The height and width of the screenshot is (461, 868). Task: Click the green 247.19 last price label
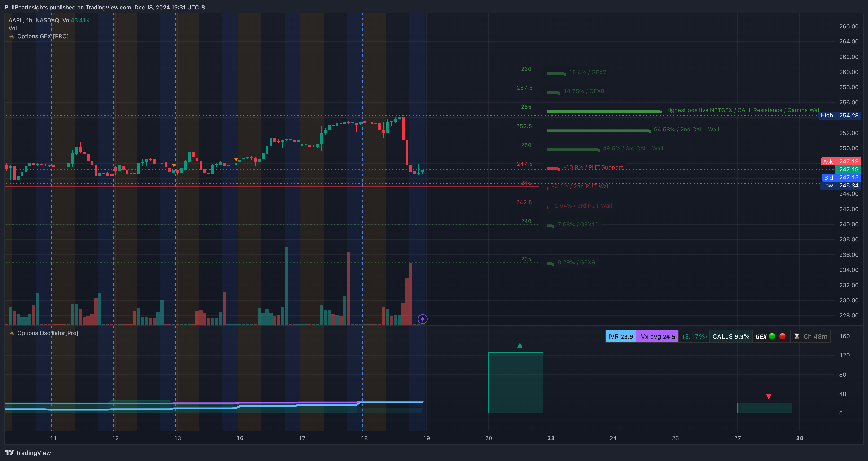[848, 169]
